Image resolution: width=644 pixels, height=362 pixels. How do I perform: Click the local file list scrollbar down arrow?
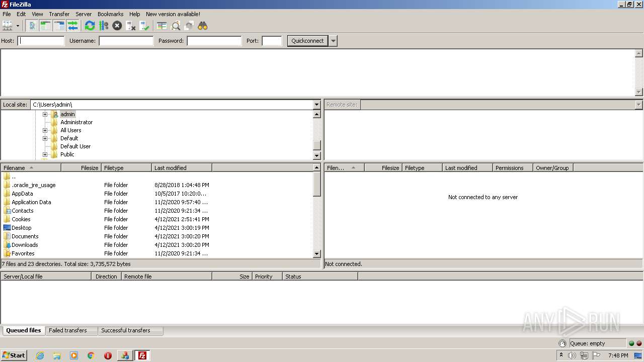316,254
